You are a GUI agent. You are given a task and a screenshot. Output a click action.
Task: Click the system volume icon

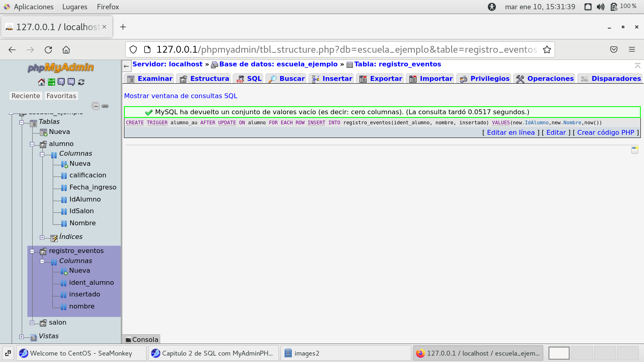(601, 7)
